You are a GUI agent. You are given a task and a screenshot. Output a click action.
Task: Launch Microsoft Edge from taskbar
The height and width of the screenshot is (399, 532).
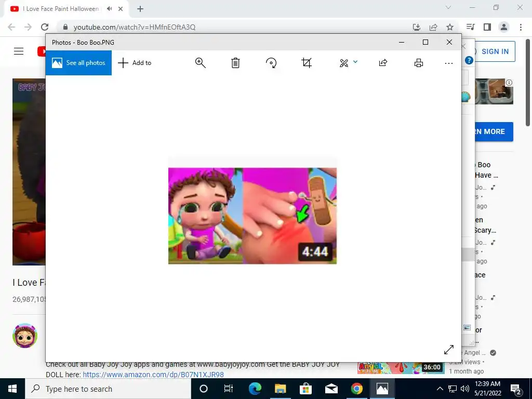[255, 389]
